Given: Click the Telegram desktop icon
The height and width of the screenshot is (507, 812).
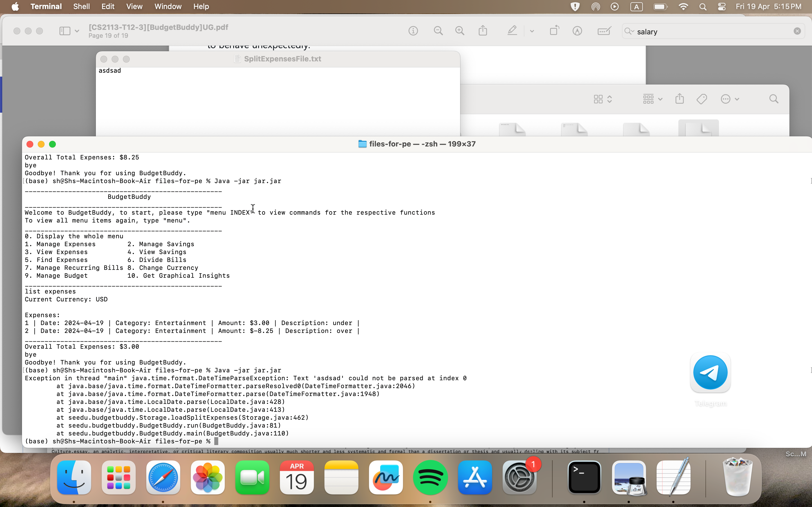Looking at the screenshot, I should [710, 372].
